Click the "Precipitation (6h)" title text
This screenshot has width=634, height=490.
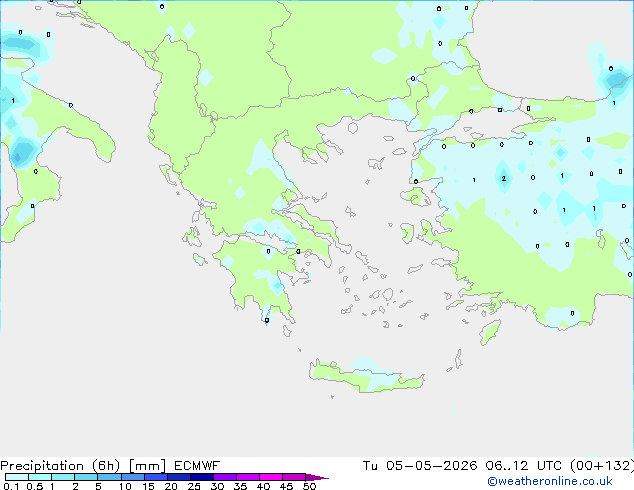click(60, 466)
